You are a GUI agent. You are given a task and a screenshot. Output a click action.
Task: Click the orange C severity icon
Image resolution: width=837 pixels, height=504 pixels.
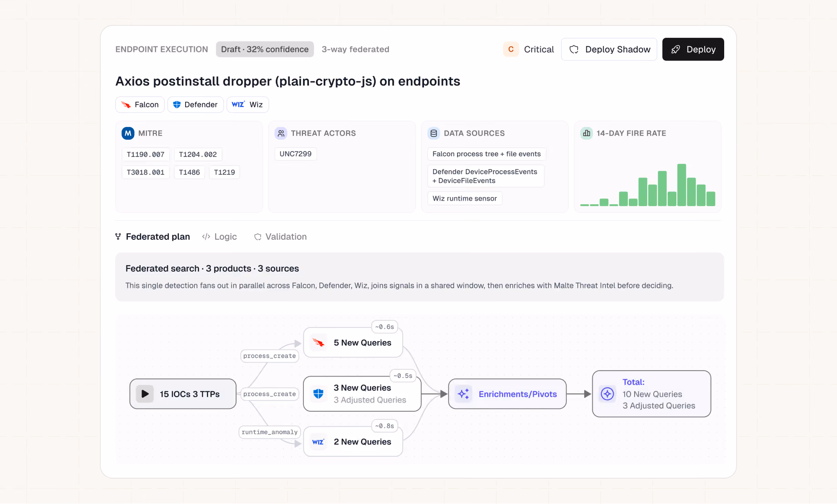[511, 49]
